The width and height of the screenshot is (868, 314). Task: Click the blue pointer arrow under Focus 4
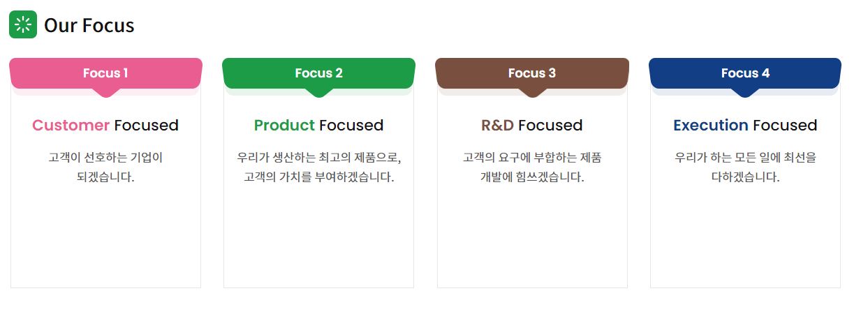[745, 93]
